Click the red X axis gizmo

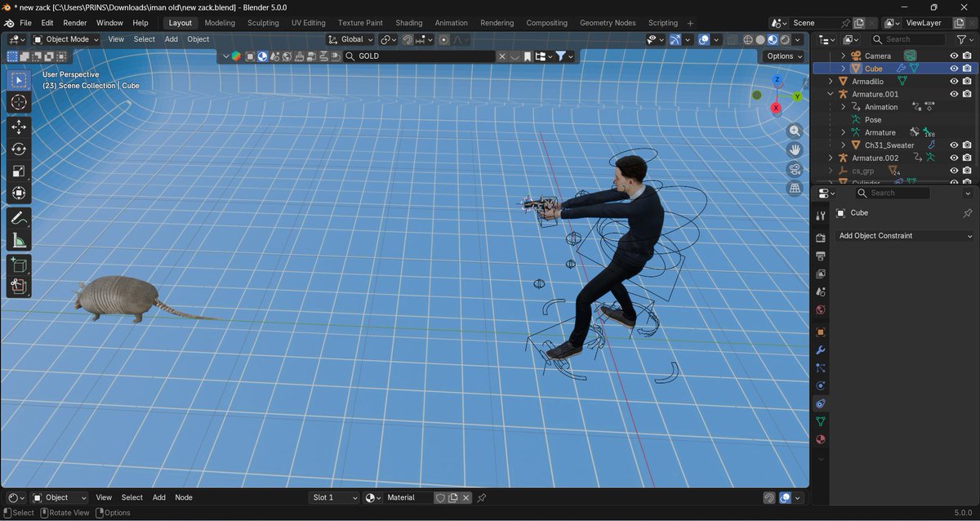pyautogui.click(x=776, y=108)
